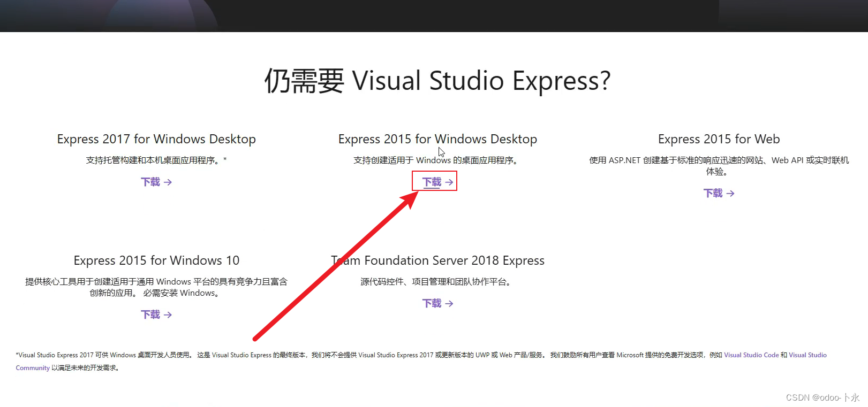Screen dimensions: 868x407
Task: Click the '源代码控件、项目管理和团队协作平台' description
Action: [x=435, y=281]
